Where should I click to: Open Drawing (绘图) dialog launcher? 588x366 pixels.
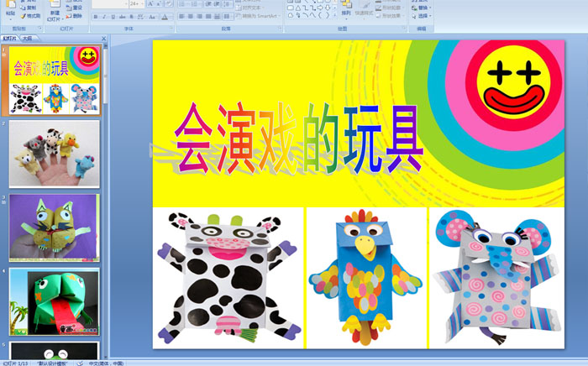(x=404, y=28)
